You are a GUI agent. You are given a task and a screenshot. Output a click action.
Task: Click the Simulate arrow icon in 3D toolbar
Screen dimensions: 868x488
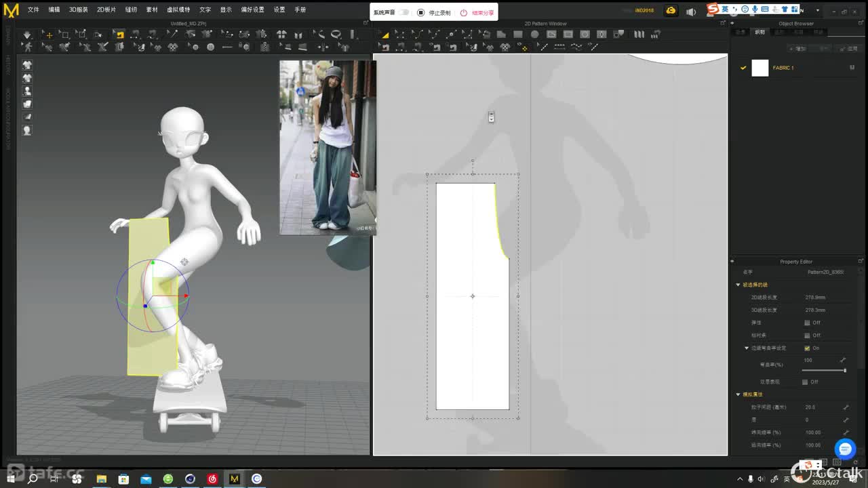(x=27, y=34)
